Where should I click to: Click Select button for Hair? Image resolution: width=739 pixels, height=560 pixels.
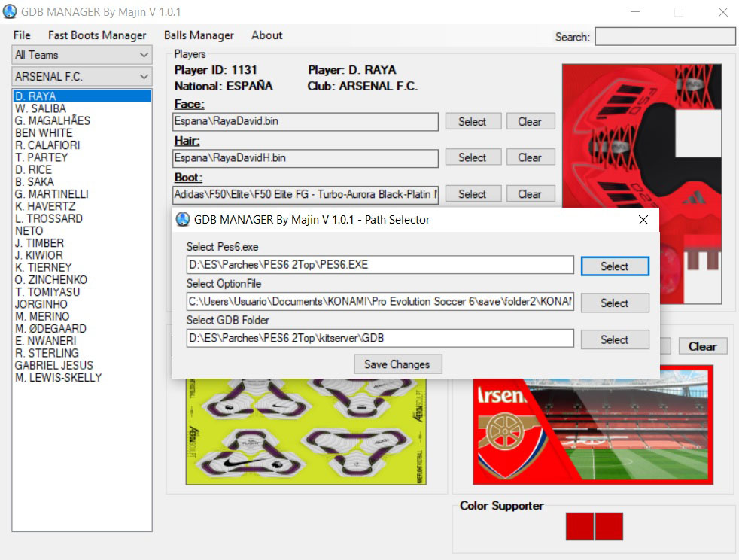(473, 157)
